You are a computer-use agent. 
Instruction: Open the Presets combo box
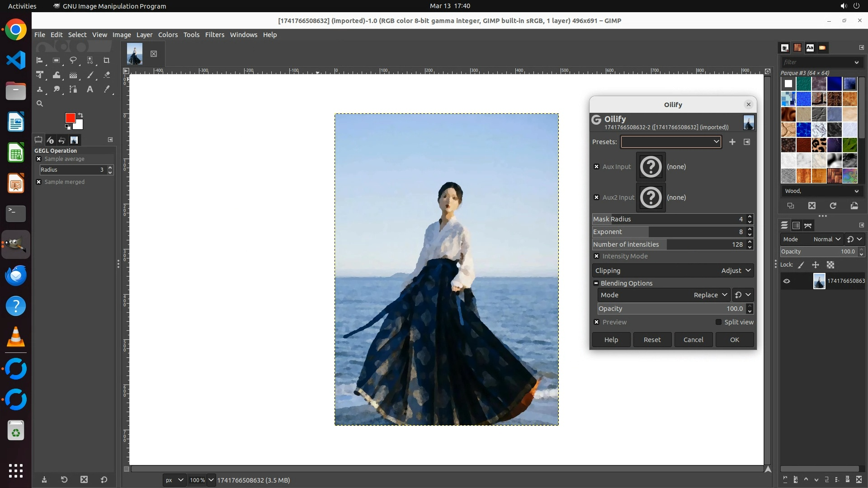point(671,142)
